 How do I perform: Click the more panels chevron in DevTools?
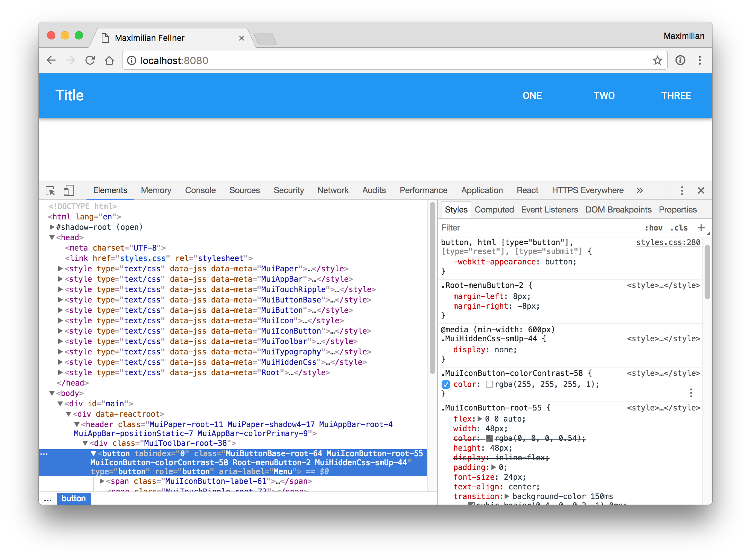[640, 190]
